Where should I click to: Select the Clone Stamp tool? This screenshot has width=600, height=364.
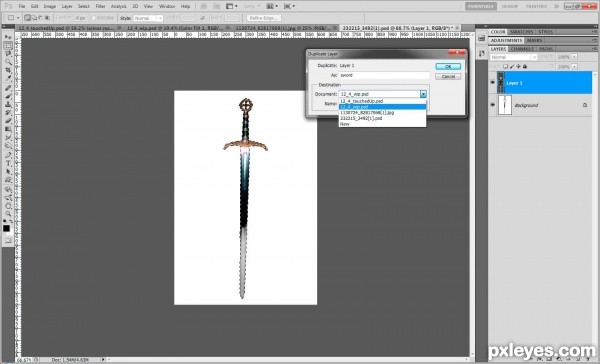coord(8,104)
